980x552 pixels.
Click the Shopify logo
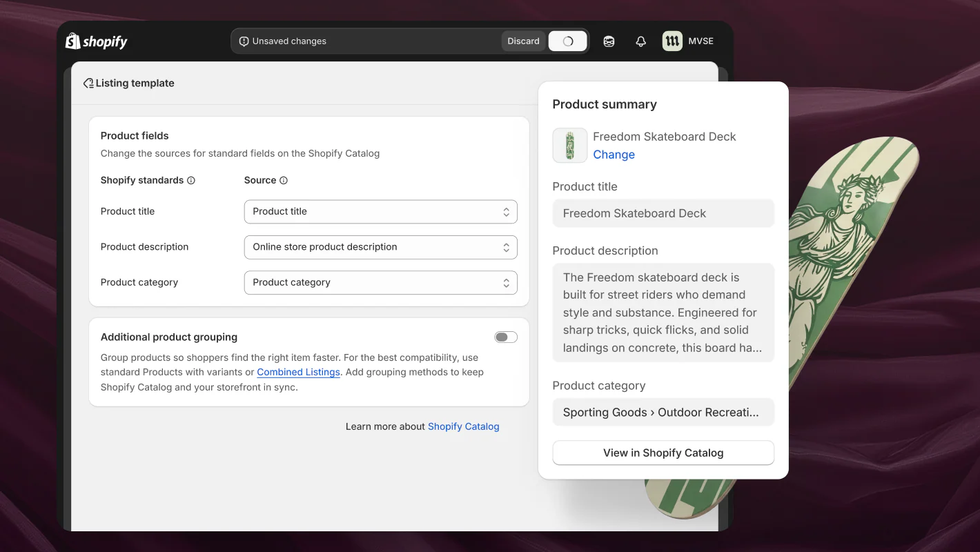coord(96,41)
